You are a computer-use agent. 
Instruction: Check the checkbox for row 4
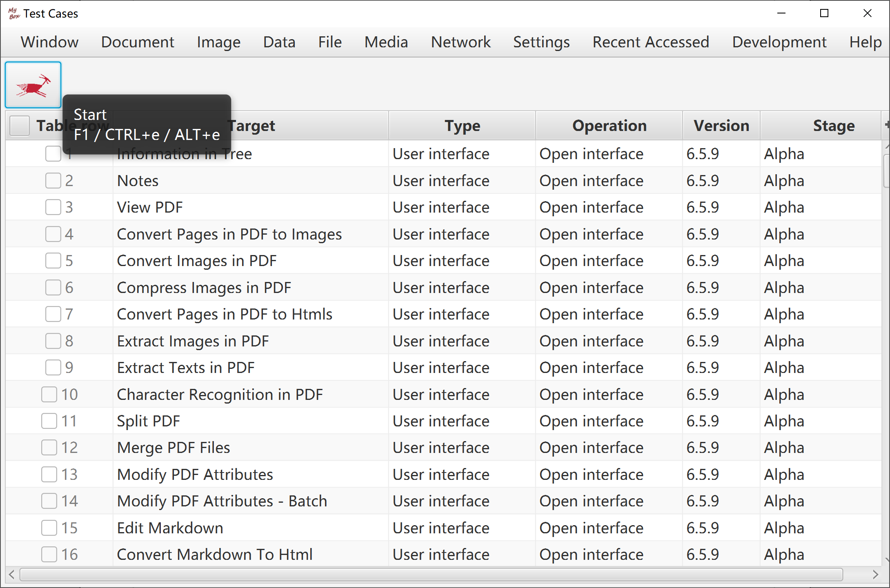(x=53, y=234)
